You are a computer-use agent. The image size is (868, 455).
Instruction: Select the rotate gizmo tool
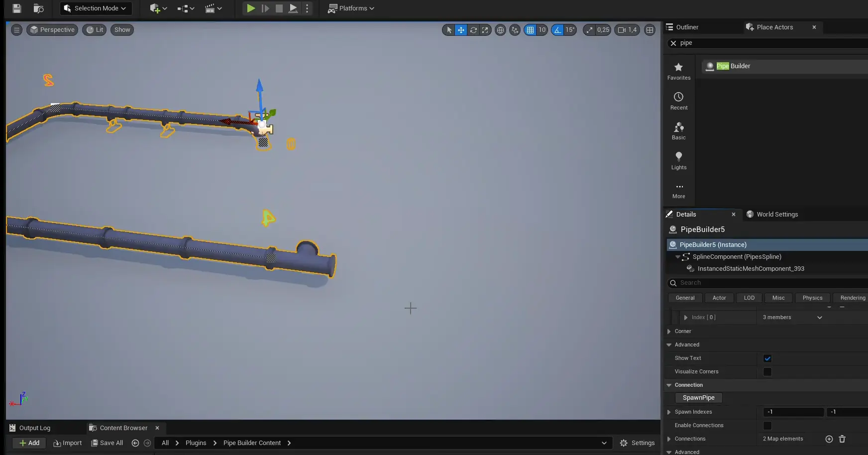pos(473,30)
